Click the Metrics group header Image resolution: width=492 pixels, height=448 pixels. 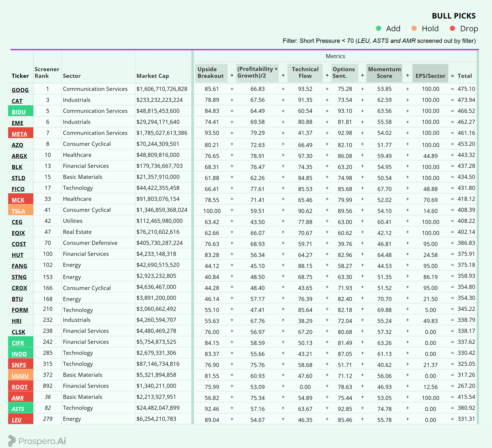[x=335, y=56]
